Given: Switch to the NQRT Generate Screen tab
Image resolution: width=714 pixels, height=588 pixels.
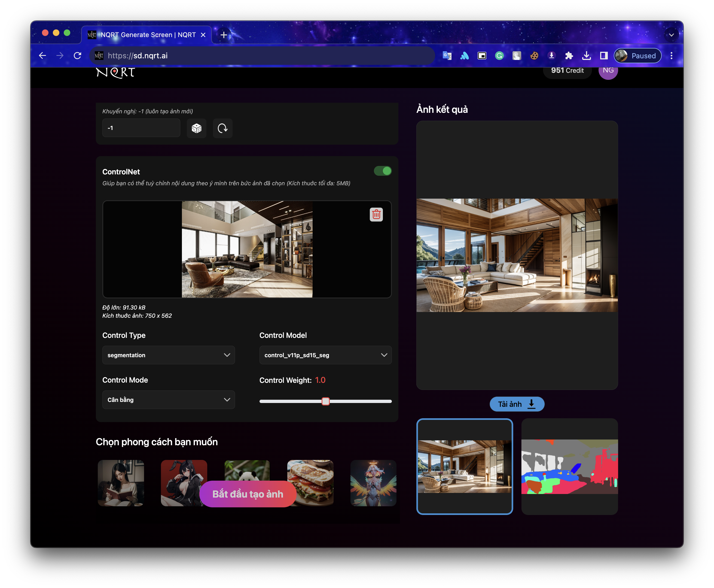Looking at the screenshot, I should click(147, 35).
